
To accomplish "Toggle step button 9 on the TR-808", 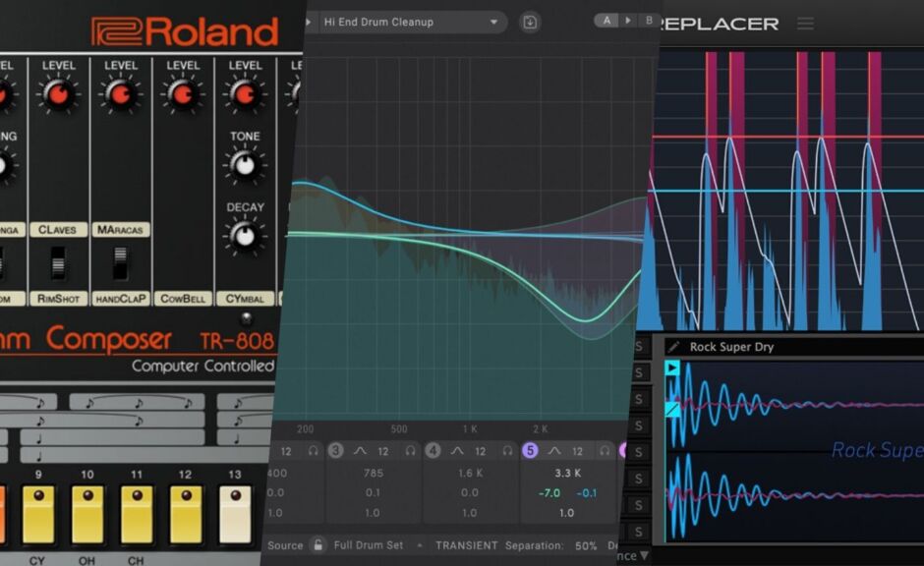I will 38,514.
